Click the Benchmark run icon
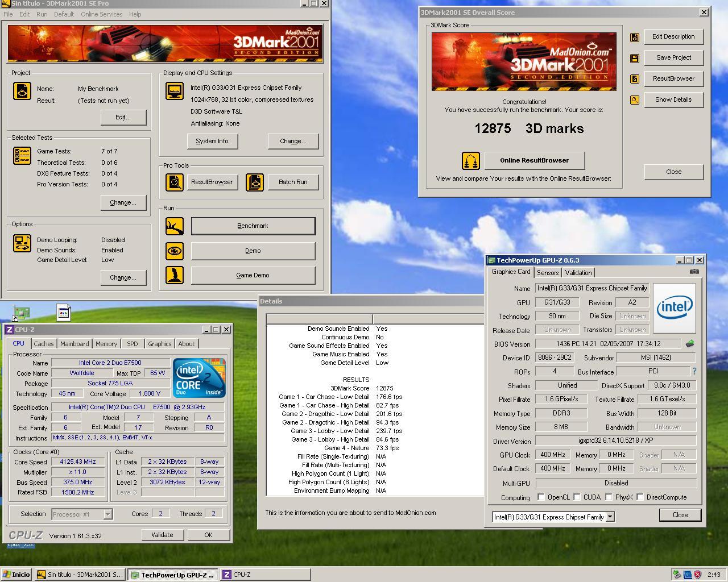728x582 pixels. point(175,226)
